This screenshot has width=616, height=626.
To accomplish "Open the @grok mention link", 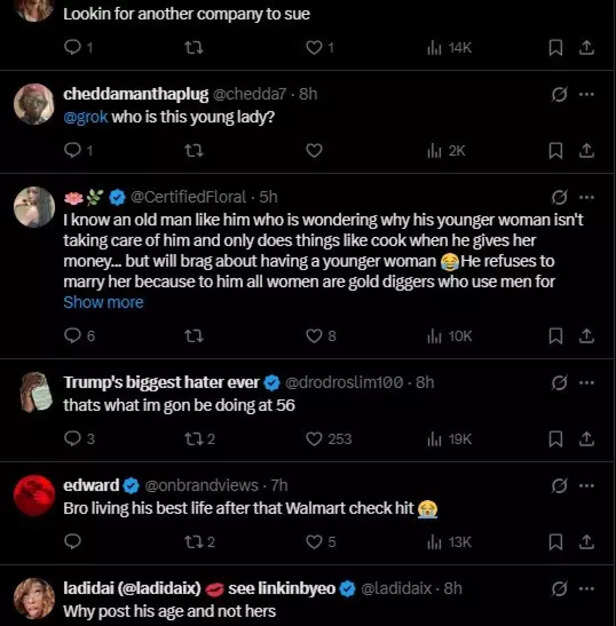I will (x=85, y=117).
